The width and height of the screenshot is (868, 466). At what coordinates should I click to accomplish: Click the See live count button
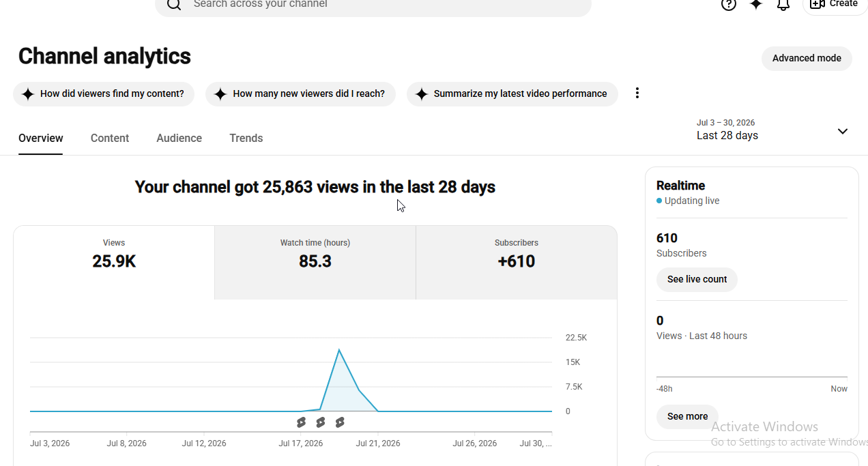697,279
